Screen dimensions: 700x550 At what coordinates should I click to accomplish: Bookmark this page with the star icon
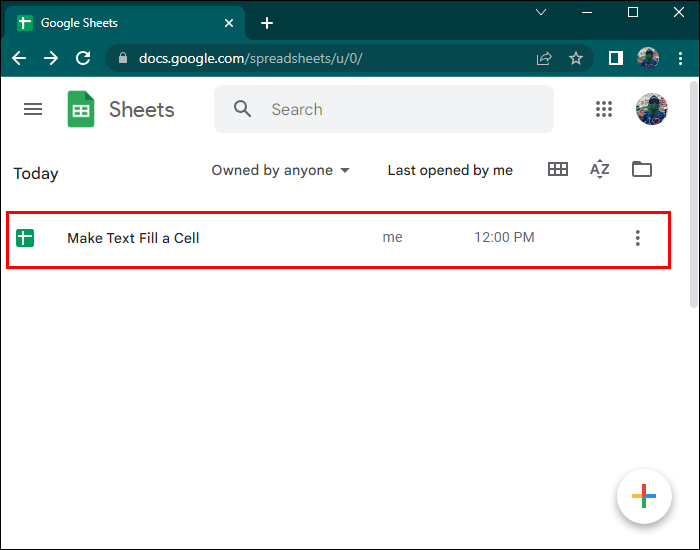576,58
